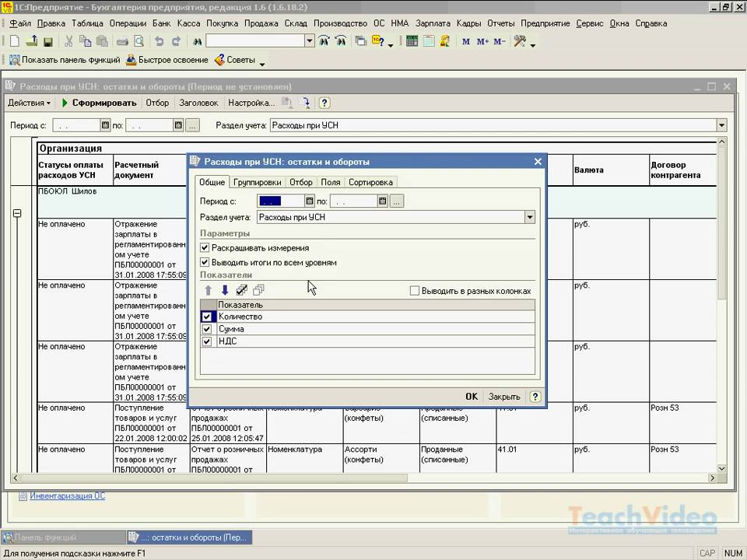Image resolution: width=747 pixels, height=560 pixels.
Task: Open calendar for dialog по date
Action: (x=383, y=201)
